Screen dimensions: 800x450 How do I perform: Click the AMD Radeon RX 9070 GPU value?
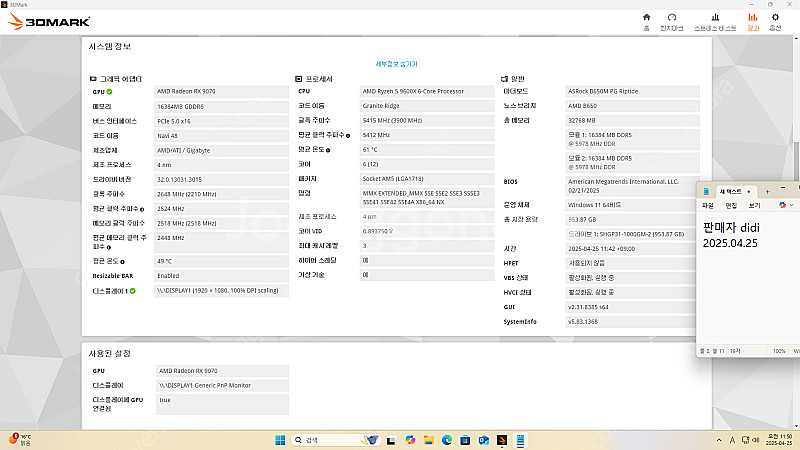(221, 92)
